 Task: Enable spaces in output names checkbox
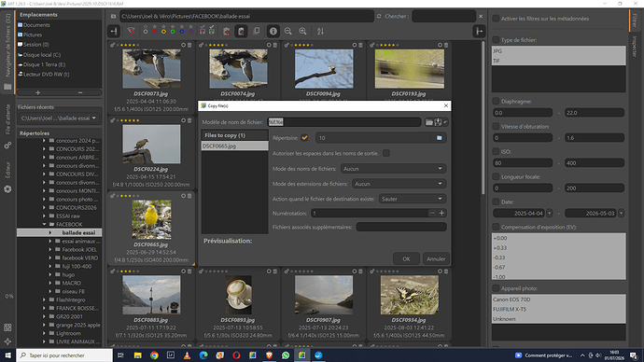click(x=386, y=153)
